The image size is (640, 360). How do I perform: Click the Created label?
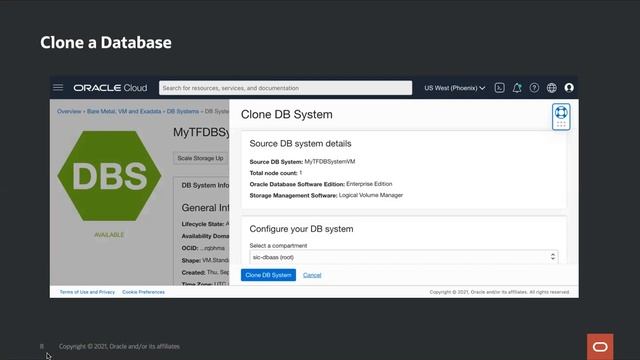point(193,272)
